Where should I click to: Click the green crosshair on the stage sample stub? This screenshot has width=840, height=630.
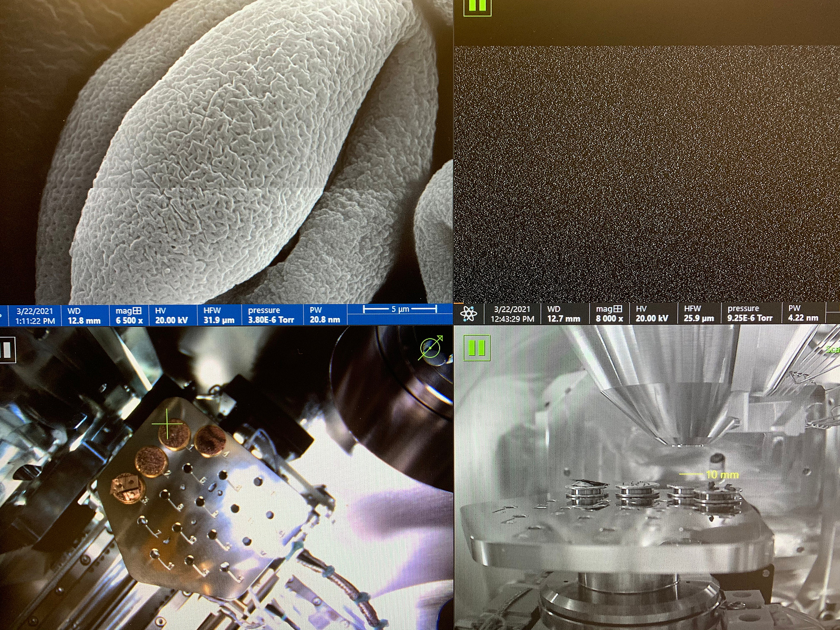168,424
